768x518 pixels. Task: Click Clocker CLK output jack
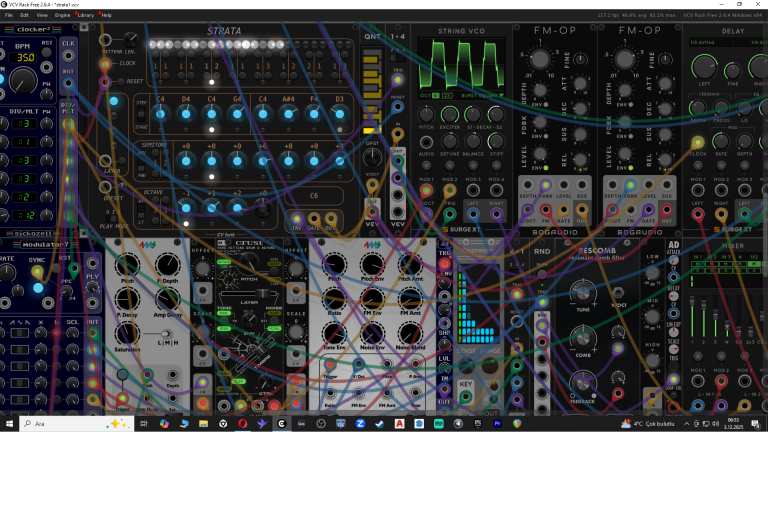tap(68, 55)
